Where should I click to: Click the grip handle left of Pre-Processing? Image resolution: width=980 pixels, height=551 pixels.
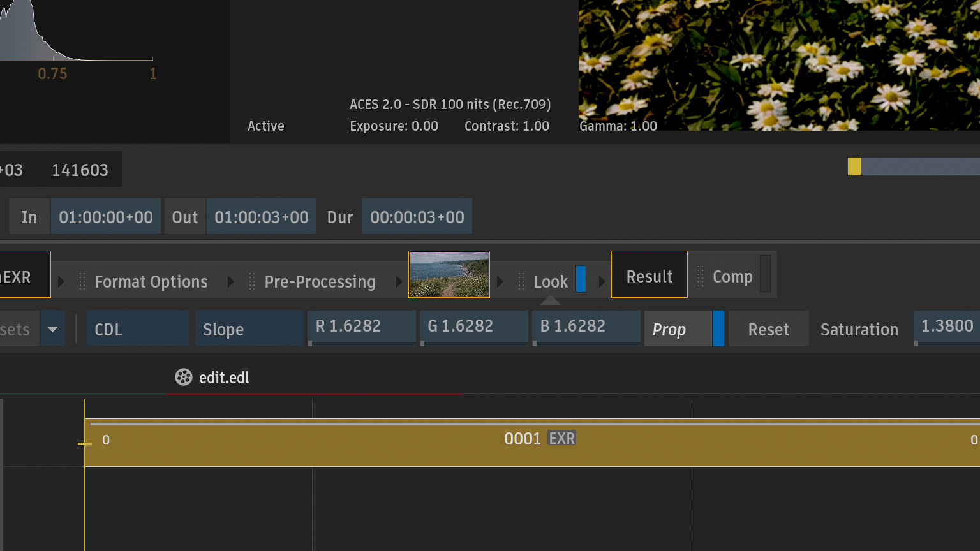click(252, 281)
